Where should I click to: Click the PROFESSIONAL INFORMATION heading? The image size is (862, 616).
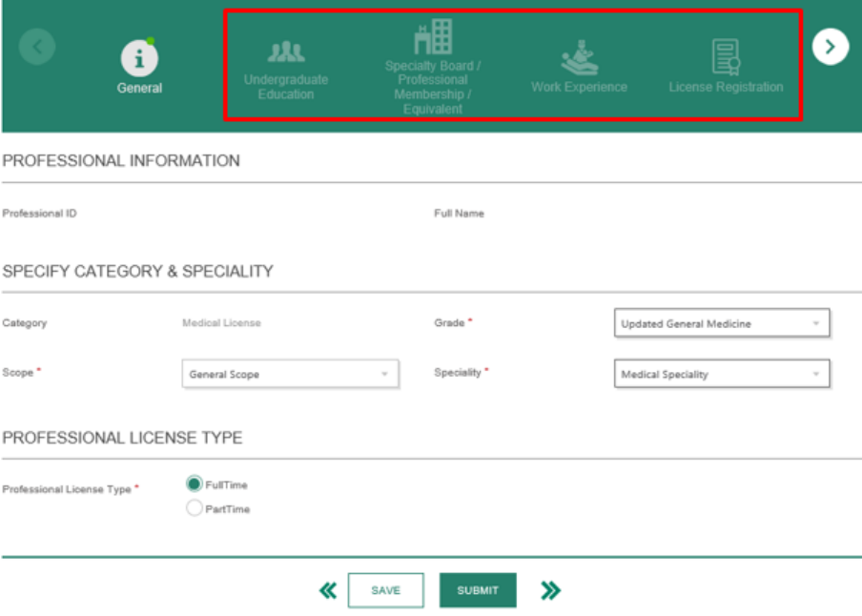[x=121, y=160]
